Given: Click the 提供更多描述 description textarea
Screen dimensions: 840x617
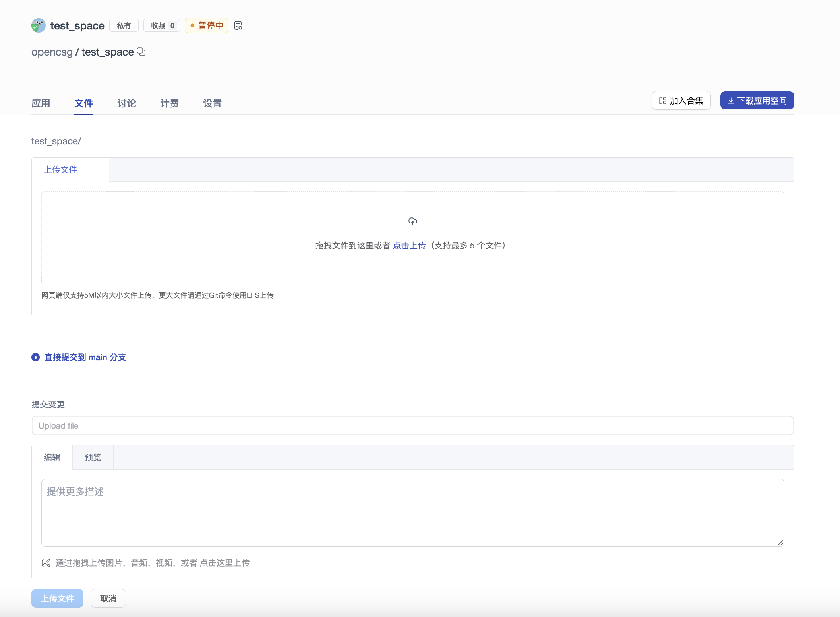Looking at the screenshot, I should point(412,513).
